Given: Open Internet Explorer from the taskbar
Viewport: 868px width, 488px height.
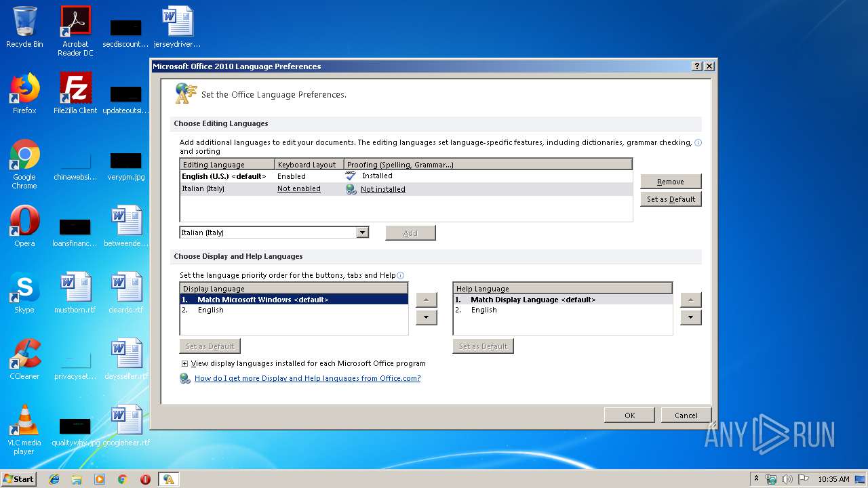Looking at the screenshot, I should 54,479.
